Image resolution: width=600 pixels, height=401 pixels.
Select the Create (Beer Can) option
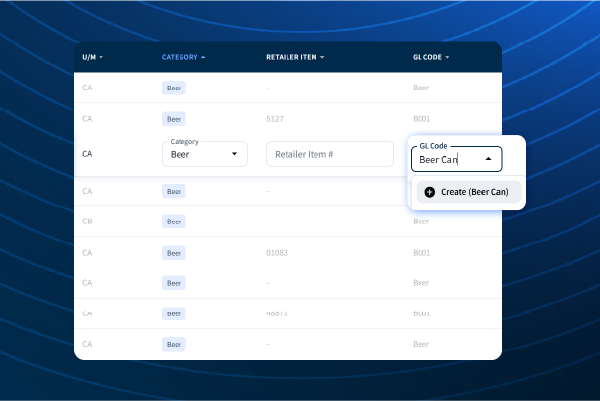pos(468,192)
